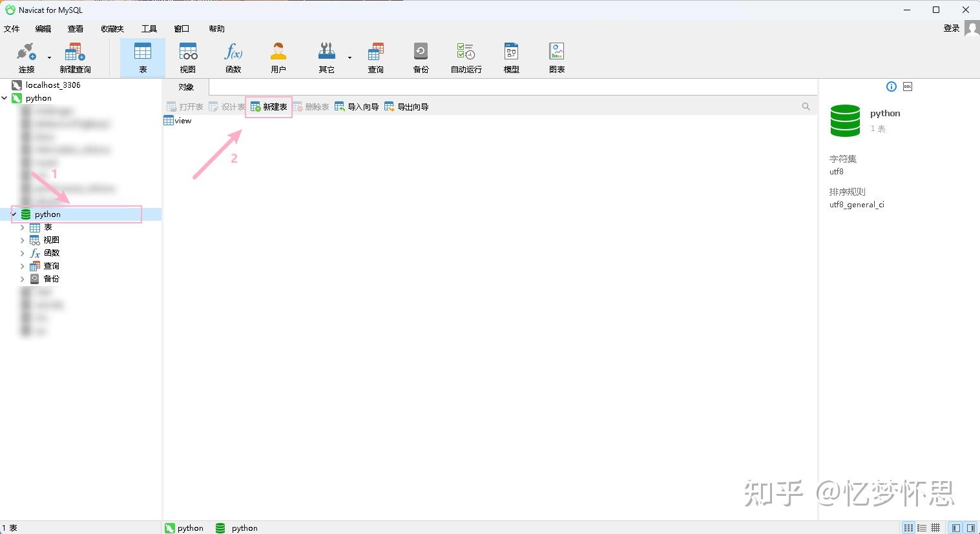Open the 视图 (Views) toolbar icon
The width and height of the screenshot is (980, 534).
coord(187,57)
